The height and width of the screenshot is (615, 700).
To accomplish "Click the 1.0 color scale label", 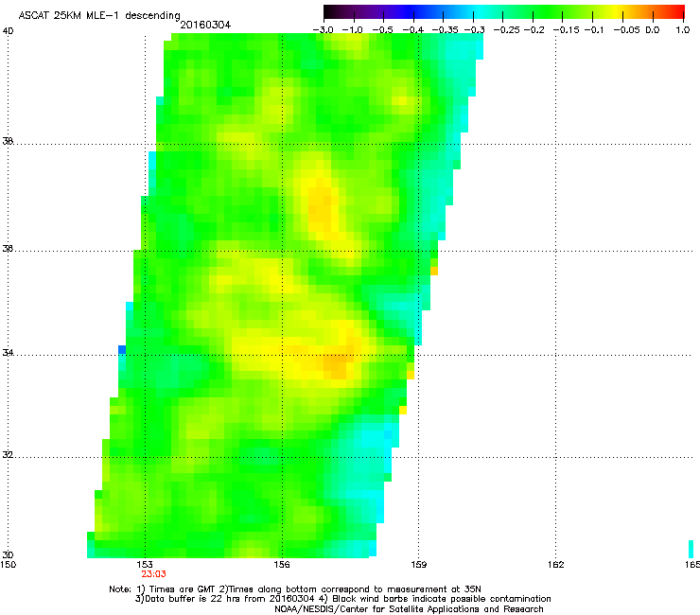I will (683, 30).
